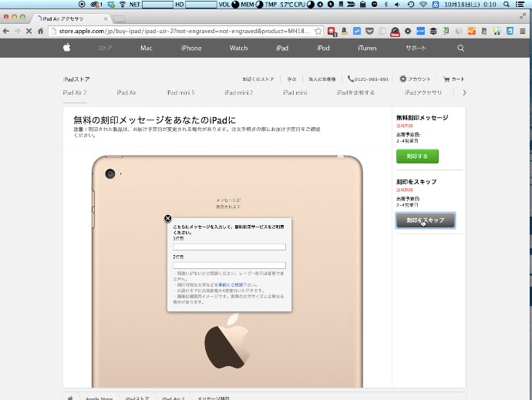This screenshot has width=532, height=400.
Task: Select the iPad mini 2 product tab
Action: tap(238, 92)
